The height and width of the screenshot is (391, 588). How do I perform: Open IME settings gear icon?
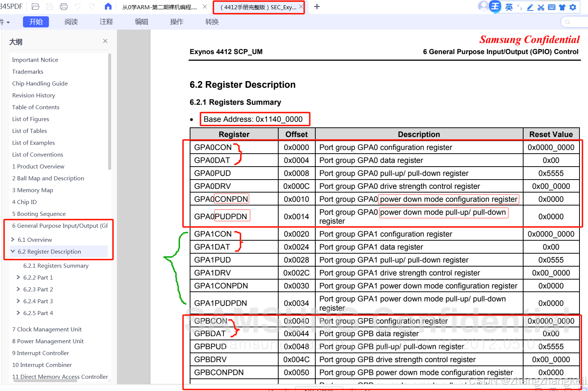pos(573,7)
